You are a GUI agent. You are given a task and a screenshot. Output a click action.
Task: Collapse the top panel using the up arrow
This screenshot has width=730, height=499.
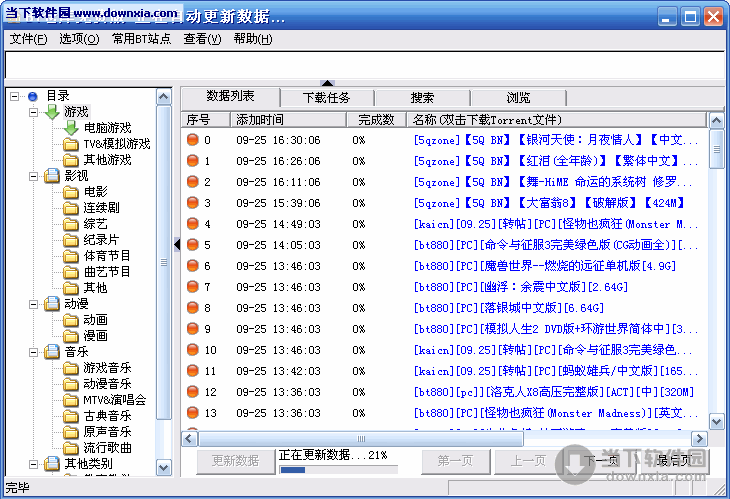point(326,82)
